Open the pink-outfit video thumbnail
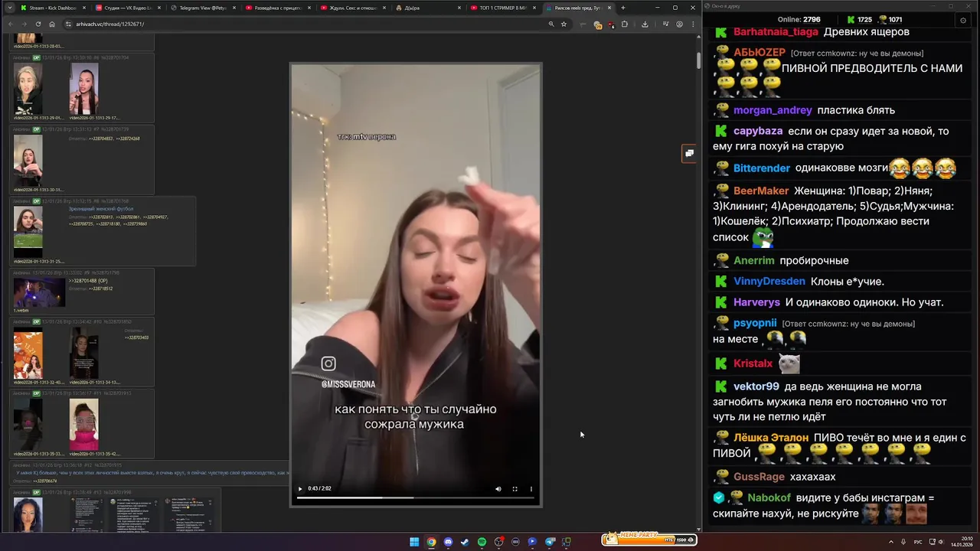This screenshot has width=980, height=551. (x=84, y=425)
